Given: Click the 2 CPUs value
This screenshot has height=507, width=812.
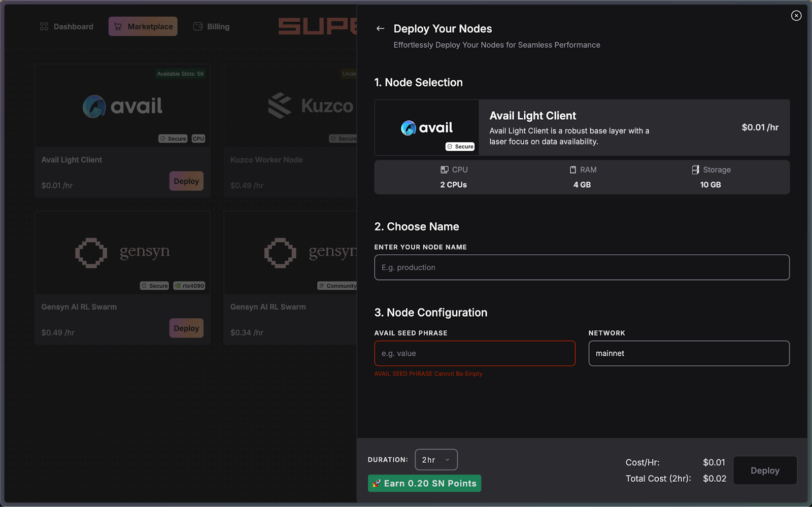Looking at the screenshot, I should 453,185.
